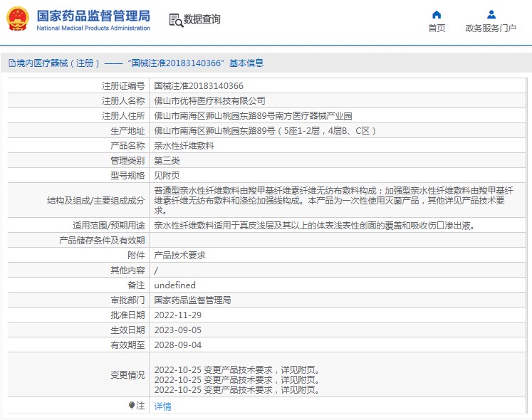Click the 注册人住所 row label
This screenshot has width=532, height=420.
pyautogui.click(x=123, y=116)
